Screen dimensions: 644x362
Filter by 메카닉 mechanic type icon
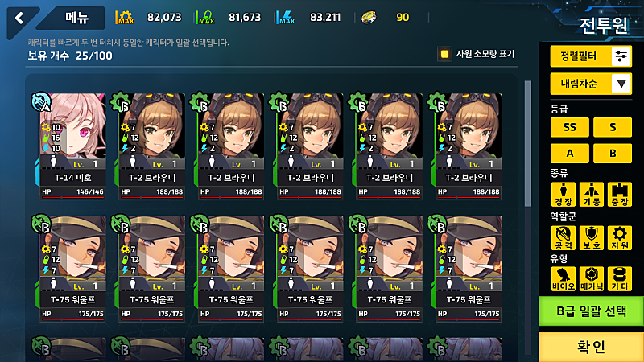pos(592,278)
